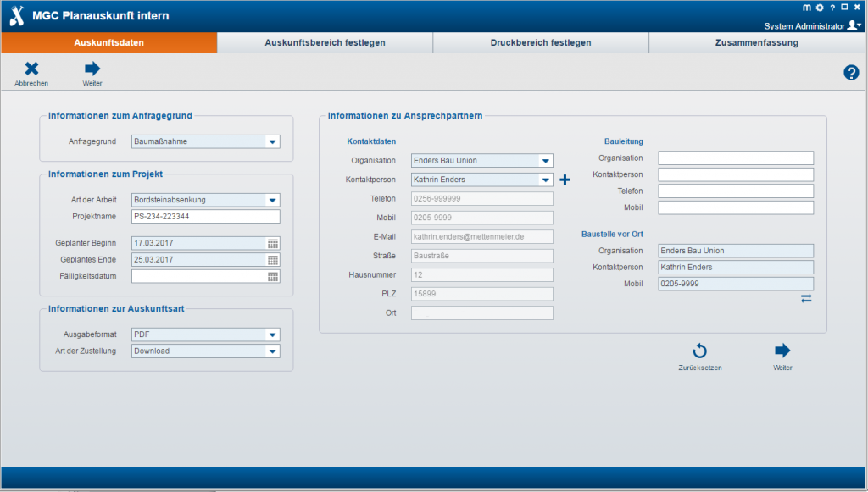Click the Weiter arrow in top toolbar

[x=92, y=69]
